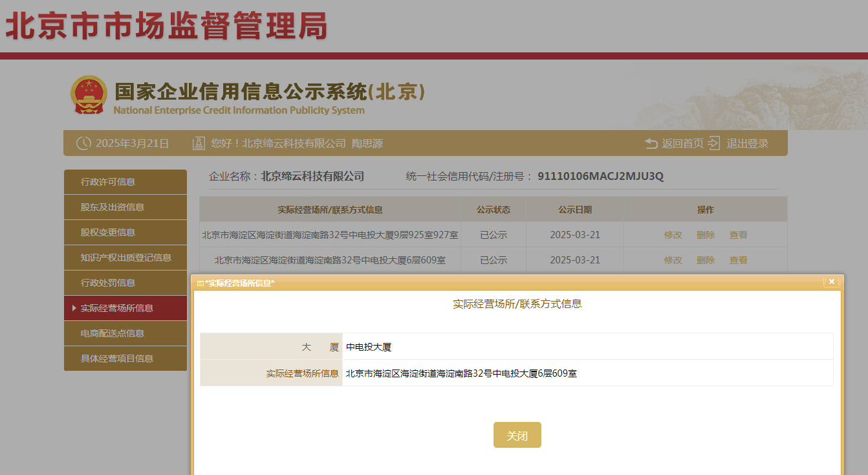The height and width of the screenshot is (475, 868).
Task: Open 具体经营项目信息 in the sidebar
Action: click(125, 359)
